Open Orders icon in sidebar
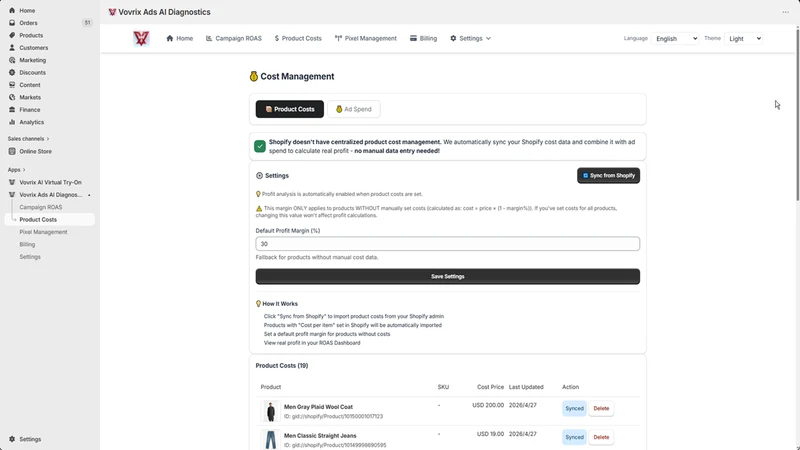 click(12, 23)
